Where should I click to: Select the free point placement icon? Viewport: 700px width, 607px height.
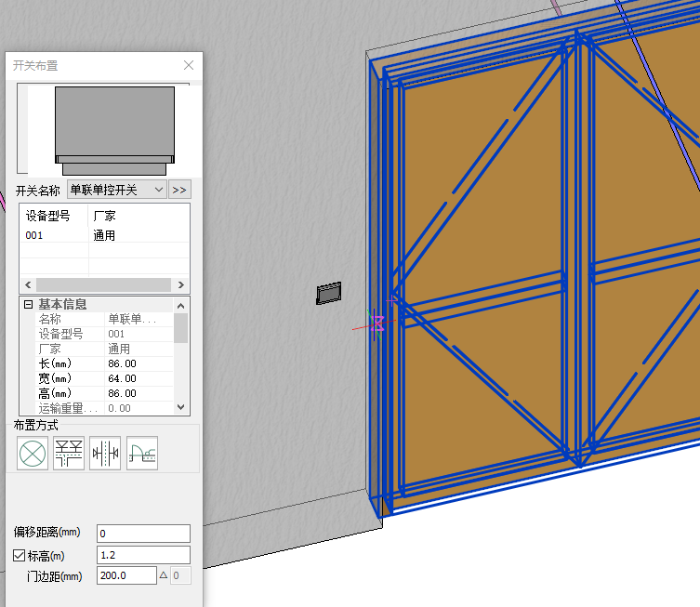(x=33, y=454)
